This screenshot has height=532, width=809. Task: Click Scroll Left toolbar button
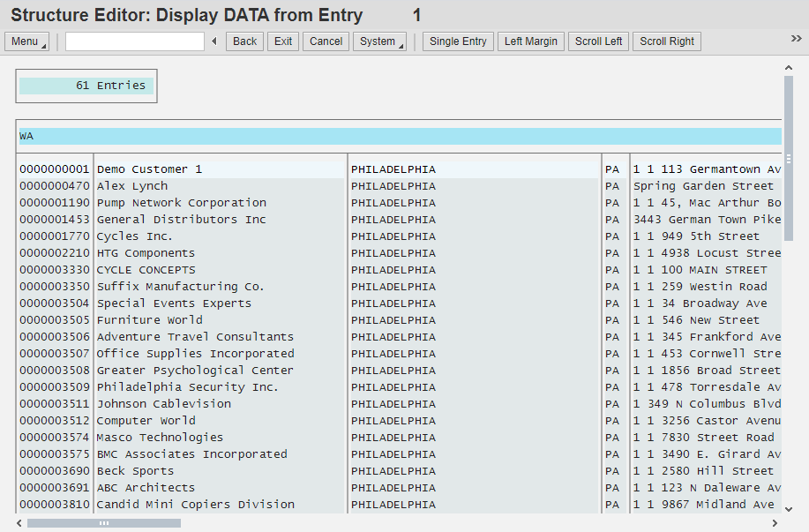click(598, 41)
